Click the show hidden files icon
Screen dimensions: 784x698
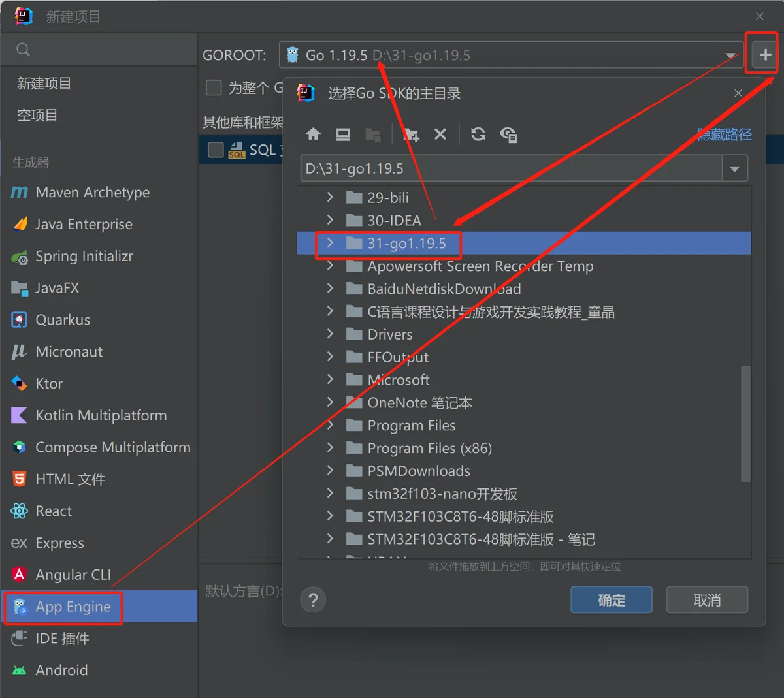tap(508, 134)
